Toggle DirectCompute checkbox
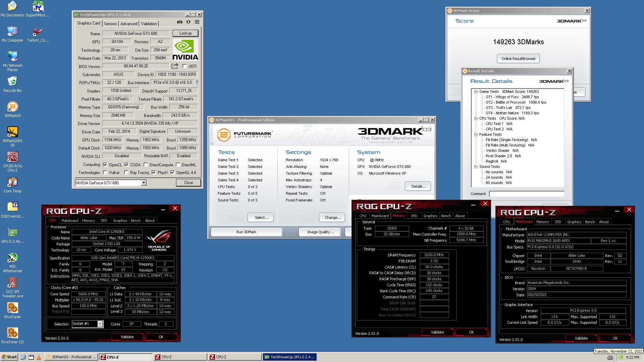 tap(146, 165)
